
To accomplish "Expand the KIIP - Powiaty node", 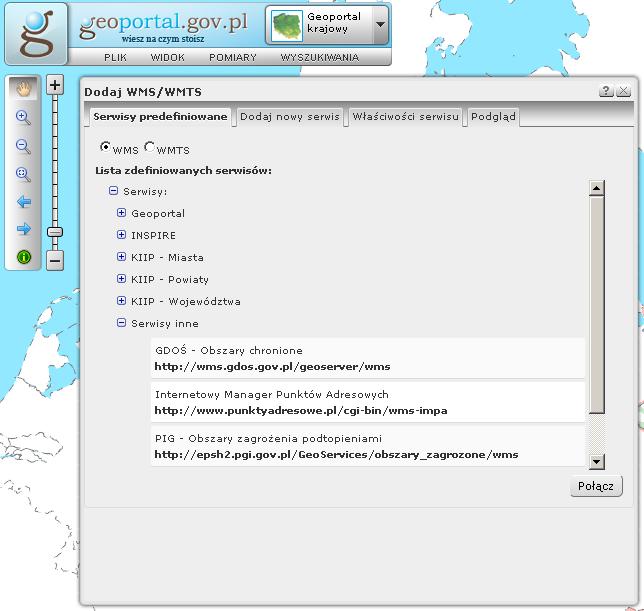I will (x=121, y=279).
